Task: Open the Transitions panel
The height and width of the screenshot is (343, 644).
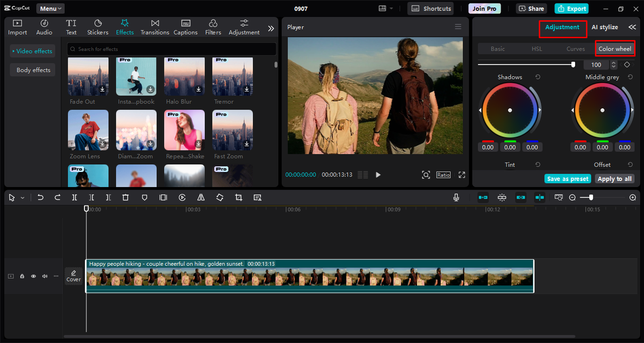Action: tap(155, 27)
